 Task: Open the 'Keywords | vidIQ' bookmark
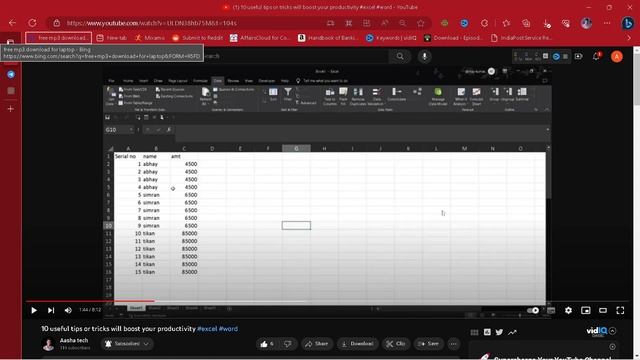(x=391, y=38)
